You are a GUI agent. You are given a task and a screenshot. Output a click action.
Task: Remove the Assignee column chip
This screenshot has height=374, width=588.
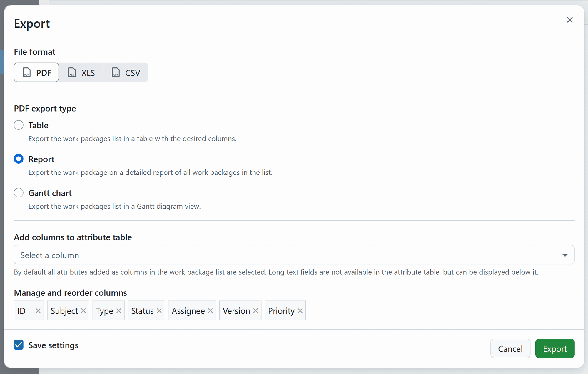210,310
